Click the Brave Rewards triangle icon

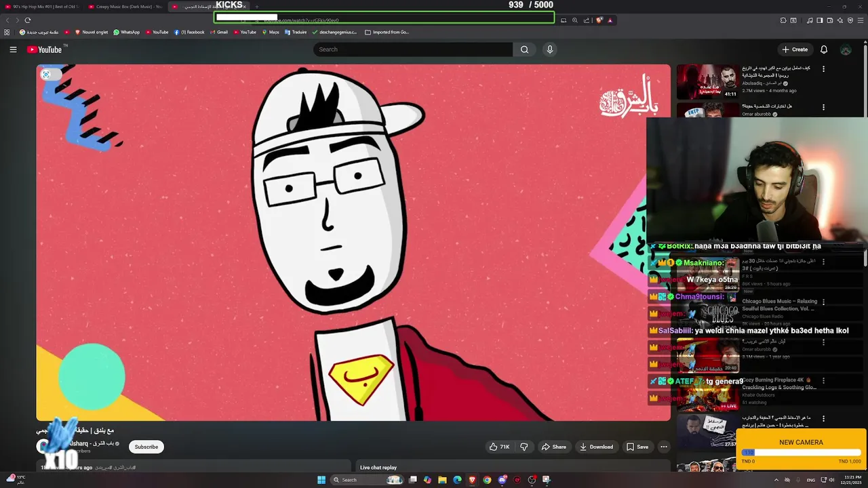(x=610, y=20)
